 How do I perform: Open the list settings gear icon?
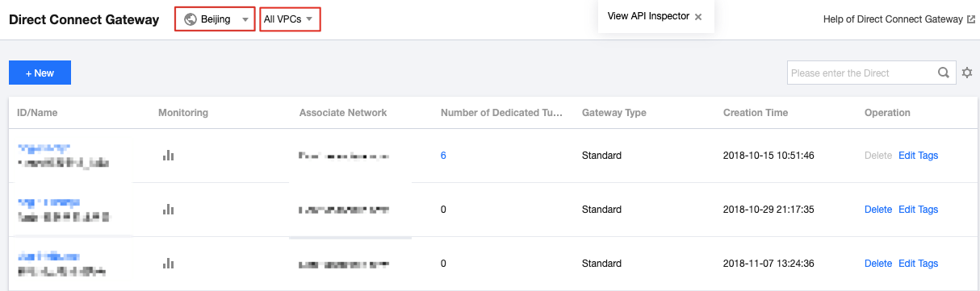[x=967, y=73]
